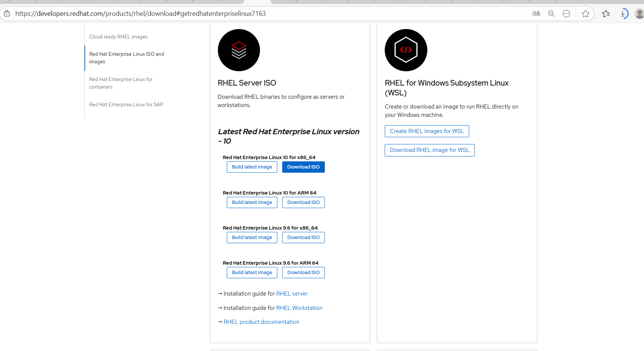Click the RHEL for WSL code icon

406,50
